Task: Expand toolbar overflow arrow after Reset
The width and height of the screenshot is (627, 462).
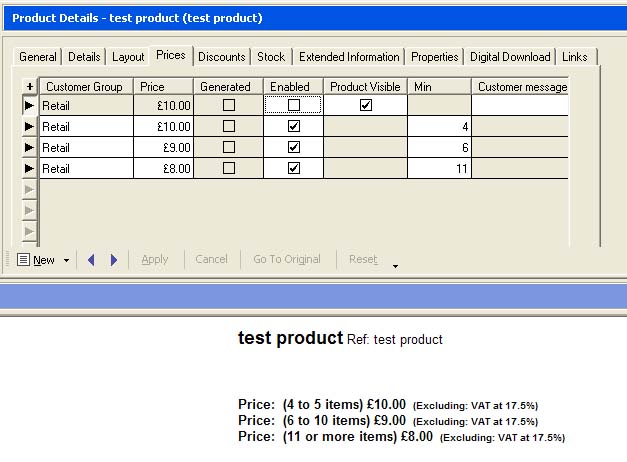Action: point(394,266)
